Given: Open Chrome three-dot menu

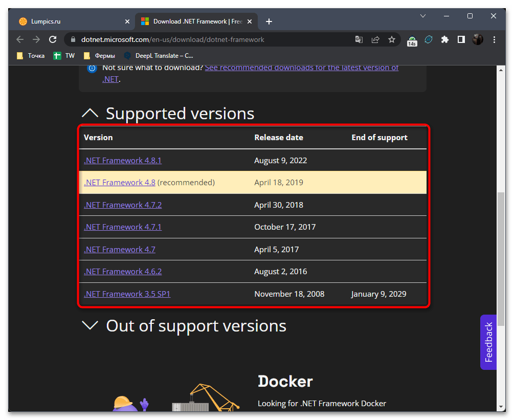Looking at the screenshot, I should point(495,40).
